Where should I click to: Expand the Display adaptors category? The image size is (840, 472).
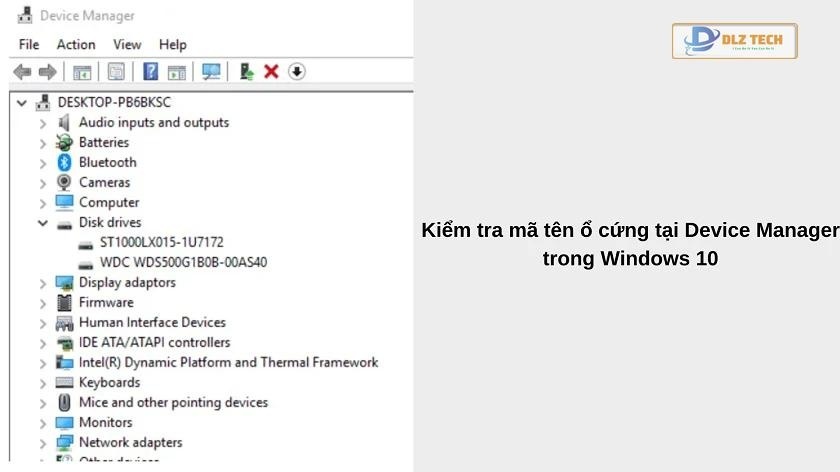(x=43, y=284)
